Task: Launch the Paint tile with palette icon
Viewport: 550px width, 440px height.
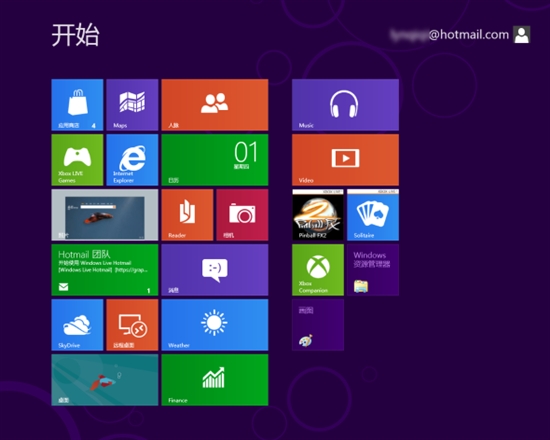Action: click(318, 325)
